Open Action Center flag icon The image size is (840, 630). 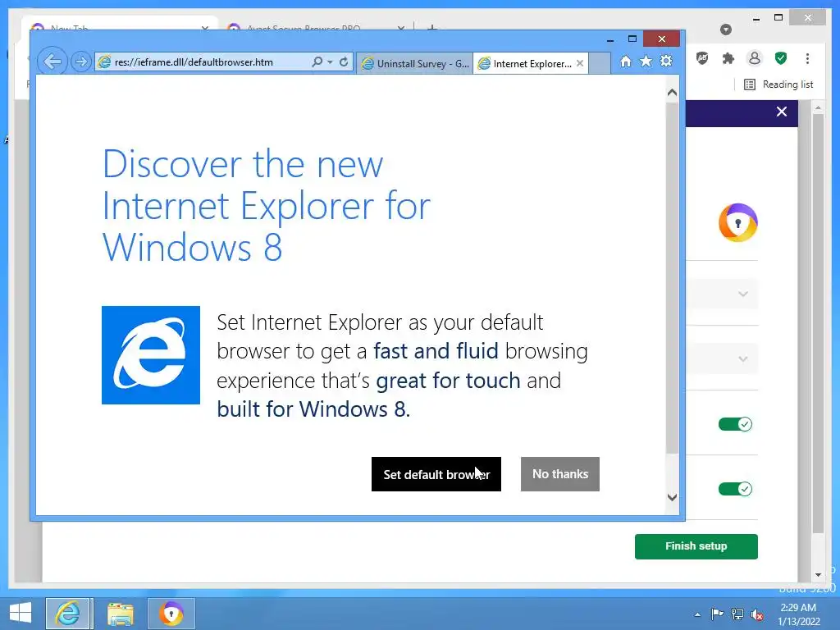717,614
